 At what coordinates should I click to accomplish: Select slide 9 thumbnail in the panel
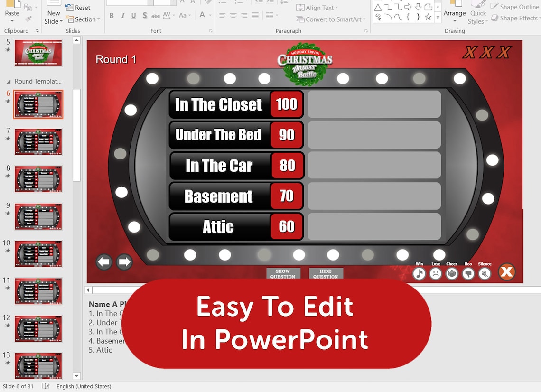click(38, 216)
